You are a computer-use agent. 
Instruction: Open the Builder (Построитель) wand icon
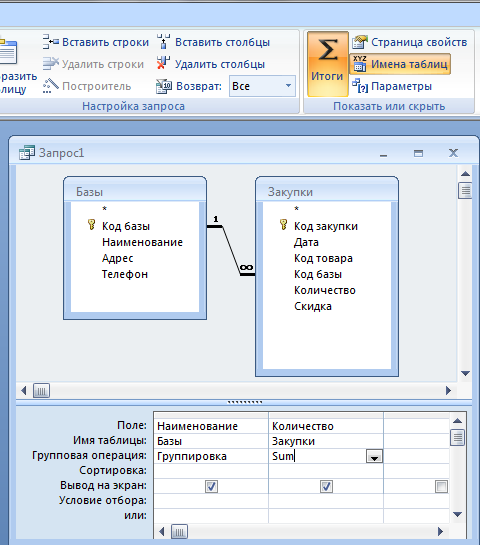(51, 86)
